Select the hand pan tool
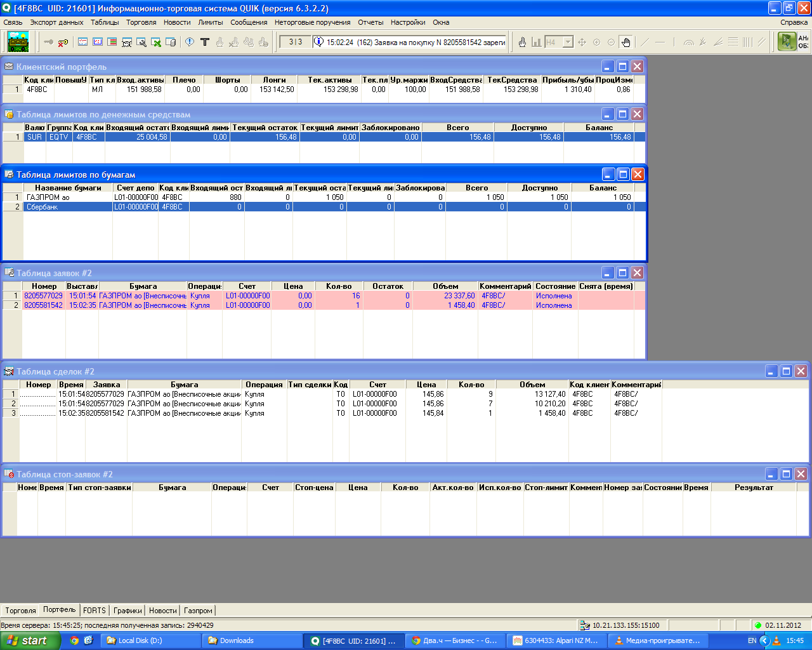Screen dimensions: 812x650 click(x=625, y=42)
